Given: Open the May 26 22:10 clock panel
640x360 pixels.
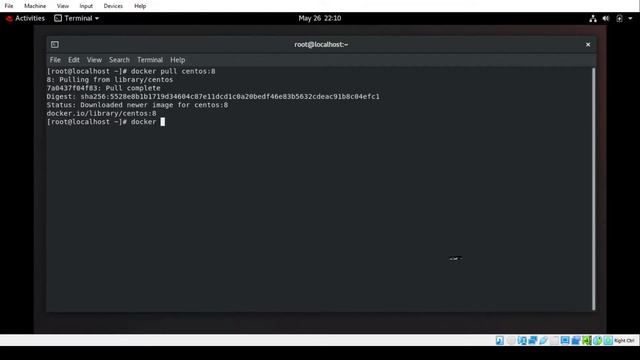Looking at the screenshot, I should [x=320, y=18].
